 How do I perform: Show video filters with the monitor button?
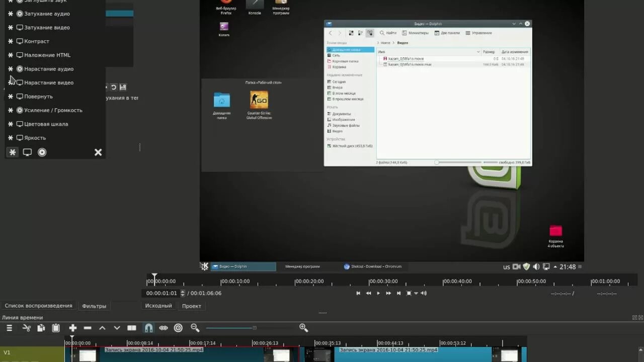click(x=27, y=152)
